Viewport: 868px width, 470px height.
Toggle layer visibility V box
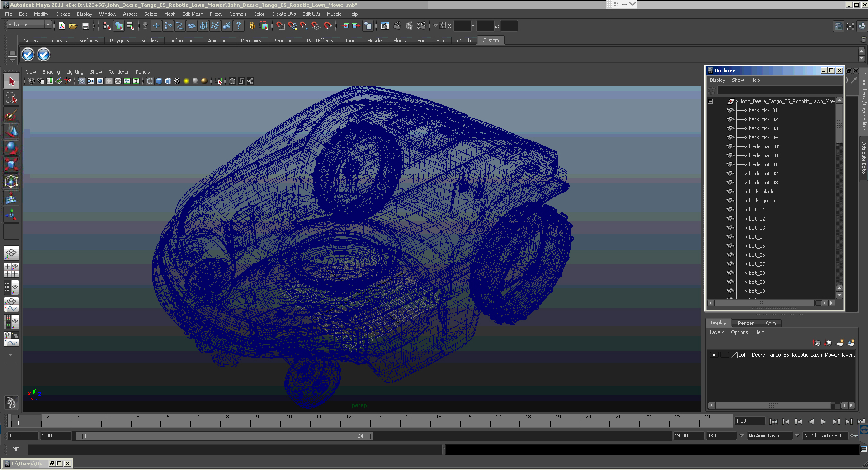click(714, 355)
